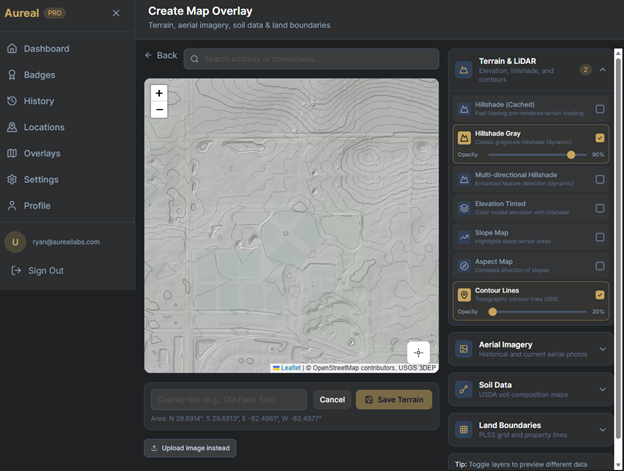Enable the Slope Map checkbox
The image size is (624, 471).
coord(600,237)
